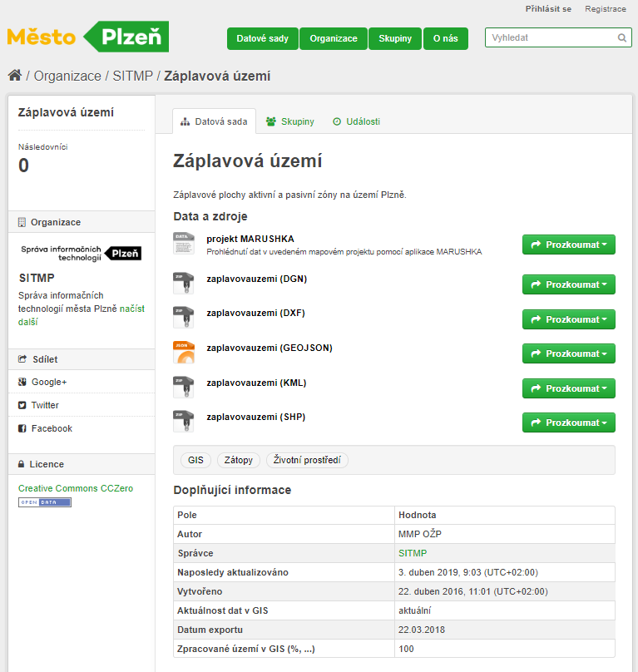This screenshot has width=638, height=672.
Task: Switch to the Skupiny tab
Action: pyautogui.click(x=289, y=121)
